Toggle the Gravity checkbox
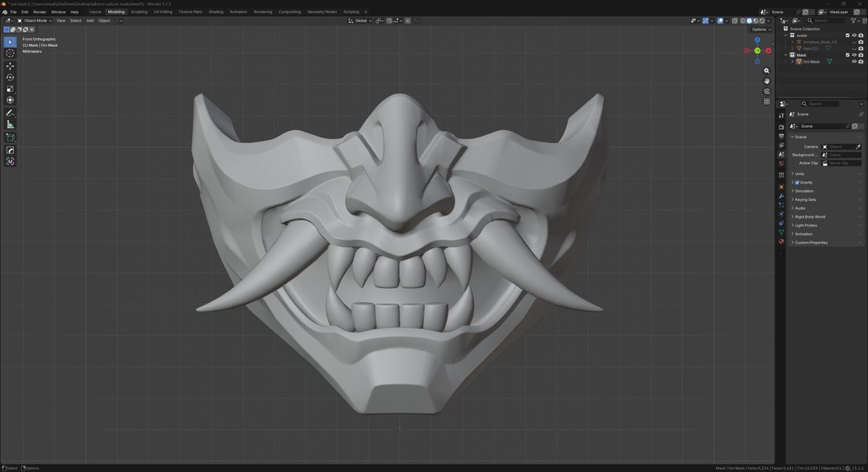868x472 pixels. [797, 182]
